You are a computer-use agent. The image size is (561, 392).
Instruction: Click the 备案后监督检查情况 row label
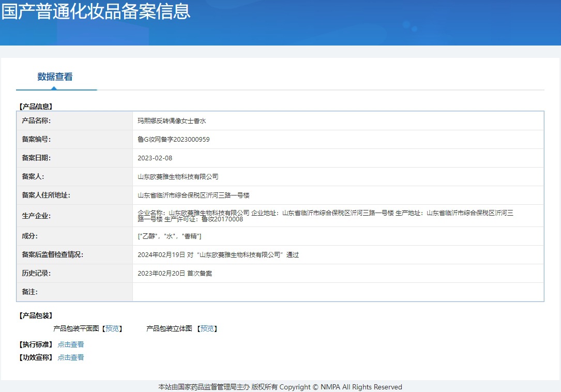(52, 254)
